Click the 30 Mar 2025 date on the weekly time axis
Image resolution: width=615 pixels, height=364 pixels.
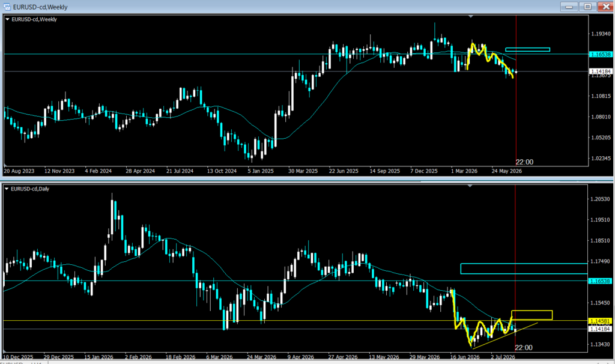303,171
